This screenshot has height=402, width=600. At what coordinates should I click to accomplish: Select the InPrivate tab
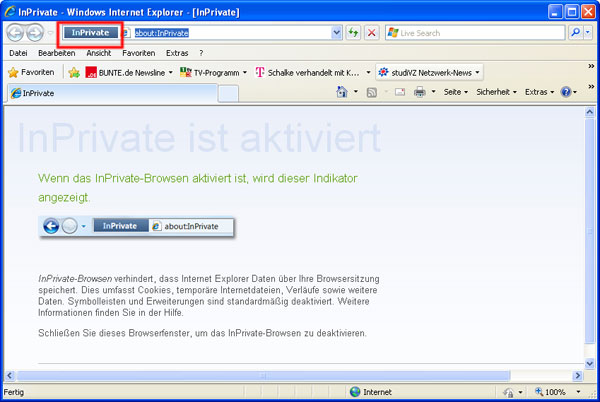[x=112, y=93]
